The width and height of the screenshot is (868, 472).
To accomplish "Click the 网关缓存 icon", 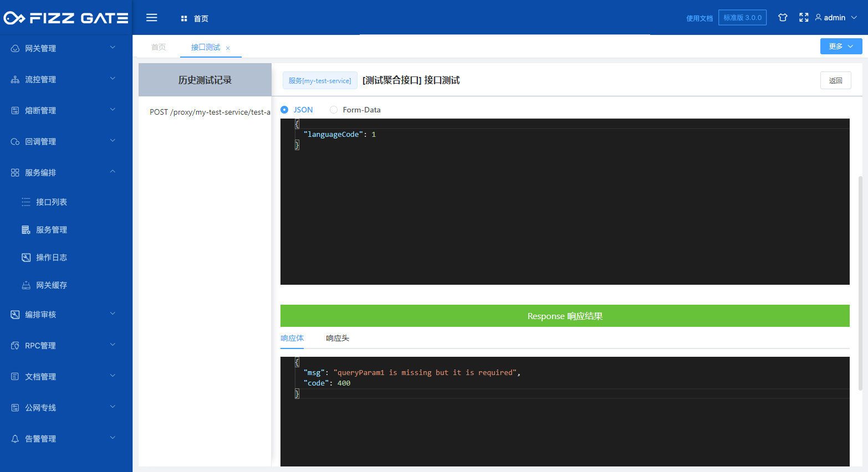I will pos(26,285).
